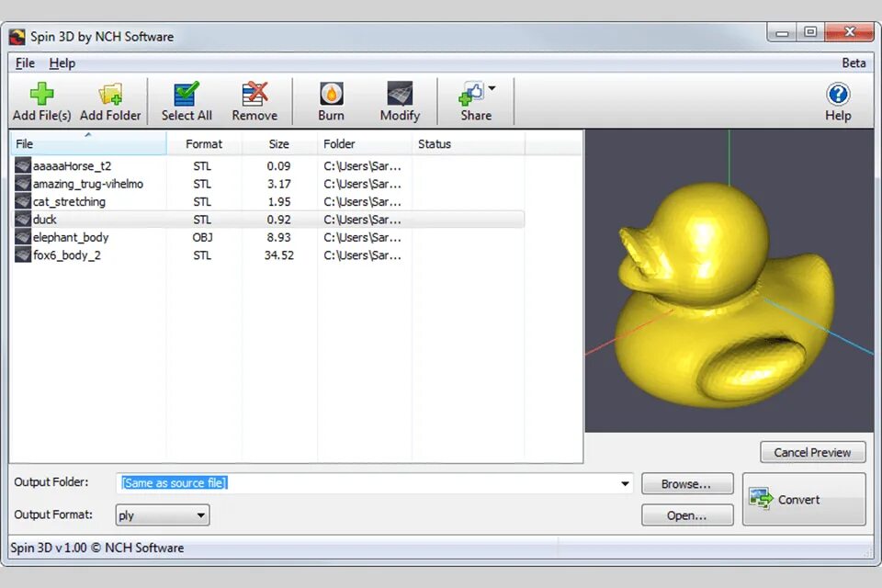882x588 pixels.
Task: Click the Status column header
Action: [468, 143]
